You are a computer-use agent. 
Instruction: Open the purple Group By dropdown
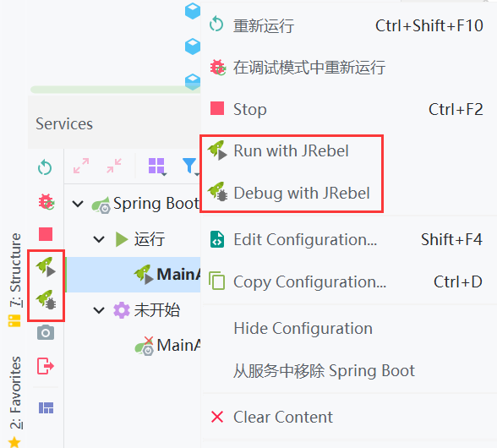click(x=157, y=167)
